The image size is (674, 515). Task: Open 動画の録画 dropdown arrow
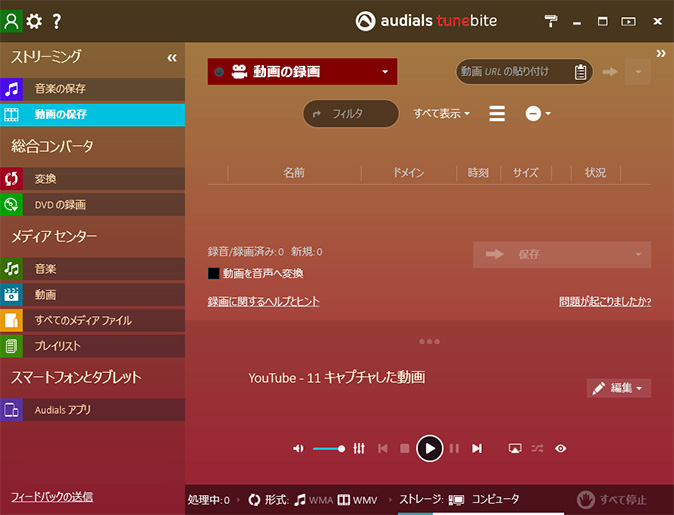(385, 72)
